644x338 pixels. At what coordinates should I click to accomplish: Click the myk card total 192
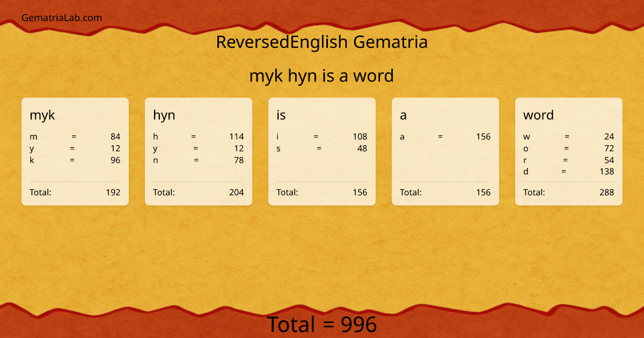click(113, 192)
